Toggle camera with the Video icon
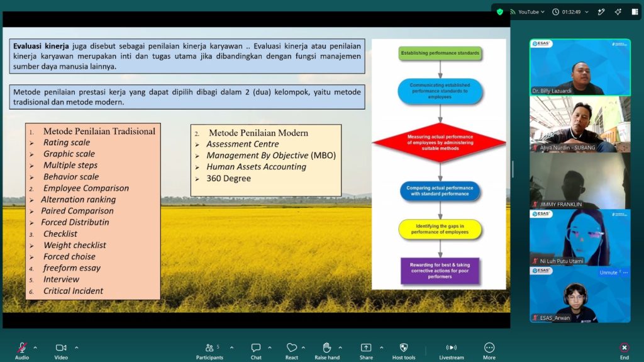 click(61, 351)
